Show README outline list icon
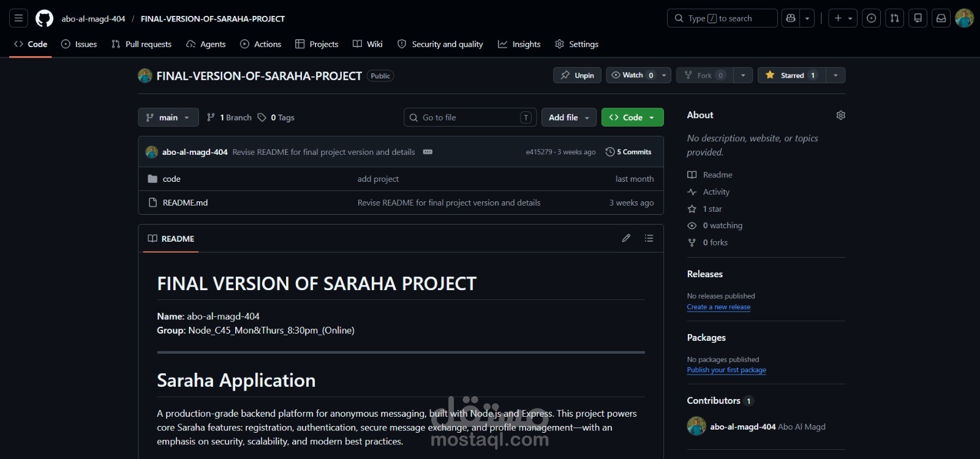The height and width of the screenshot is (459, 980). click(649, 238)
